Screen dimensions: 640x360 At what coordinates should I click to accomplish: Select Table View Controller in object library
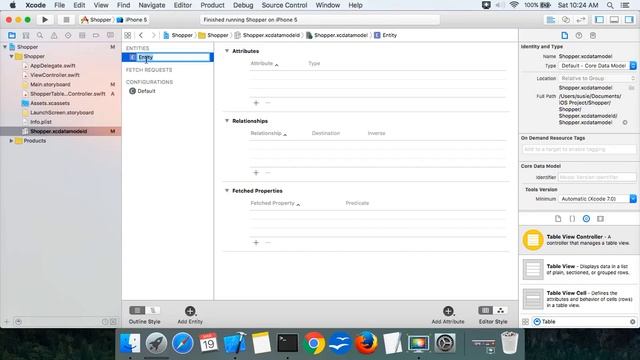pos(580,240)
